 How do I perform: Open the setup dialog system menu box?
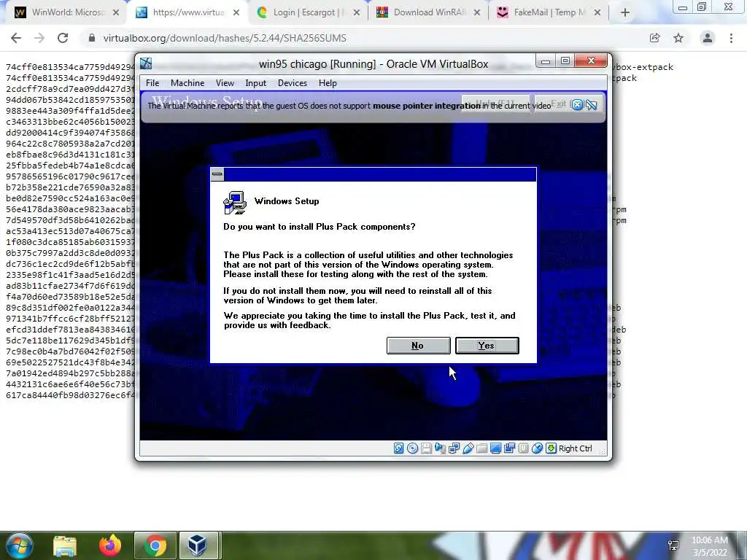coord(217,174)
